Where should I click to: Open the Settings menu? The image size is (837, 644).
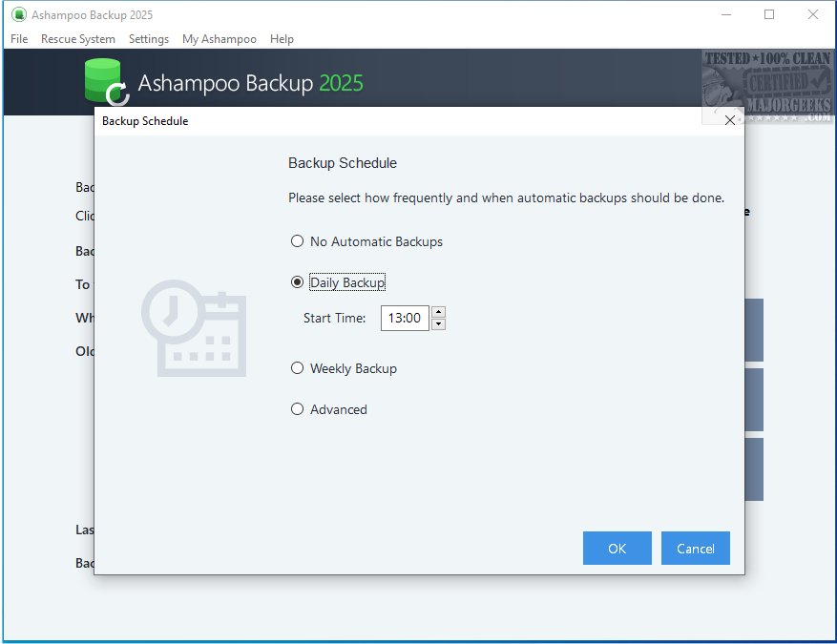pyautogui.click(x=148, y=39)
